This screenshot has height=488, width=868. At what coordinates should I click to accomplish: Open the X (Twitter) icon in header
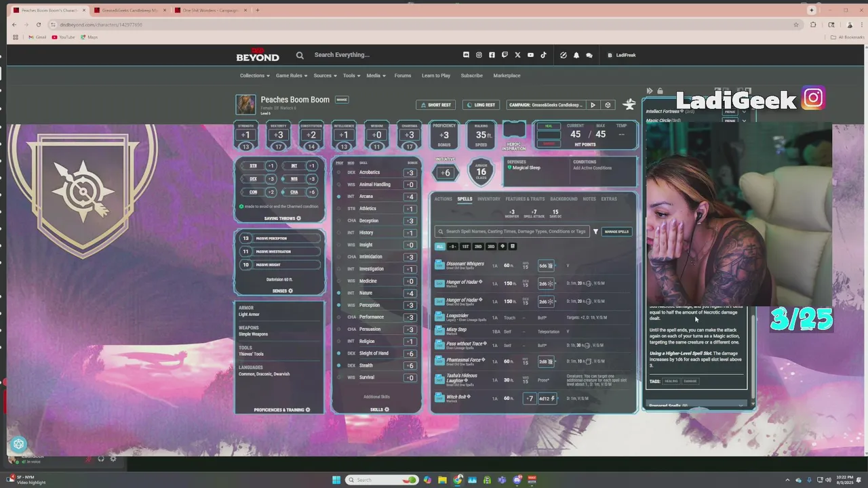(517, 55)
